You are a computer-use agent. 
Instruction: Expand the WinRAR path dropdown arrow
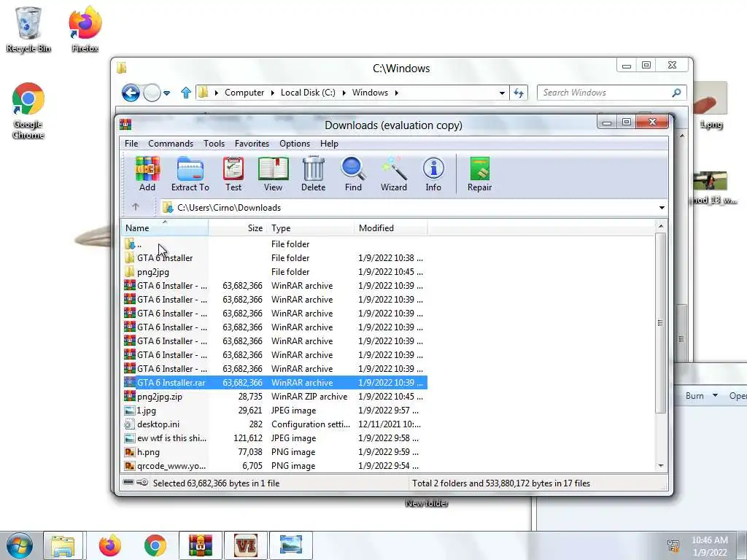[662, 208]
